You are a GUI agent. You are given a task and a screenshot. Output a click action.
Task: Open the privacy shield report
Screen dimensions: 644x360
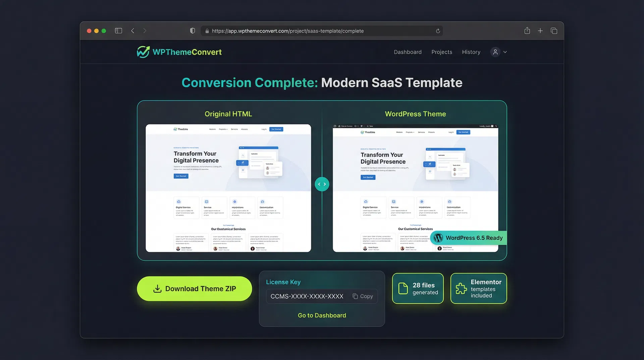(193, 31)
